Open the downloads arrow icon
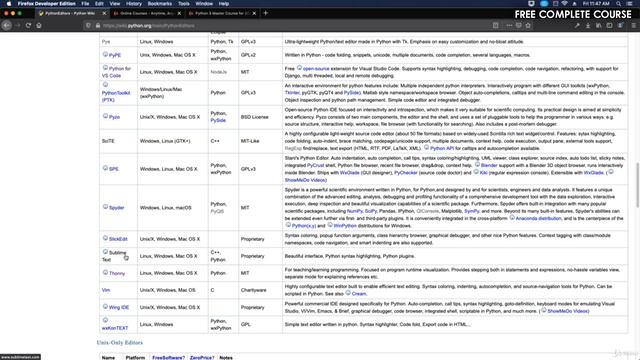Viewport: 640px width, 360px height. pyautogui.click(x=588, y=25)
